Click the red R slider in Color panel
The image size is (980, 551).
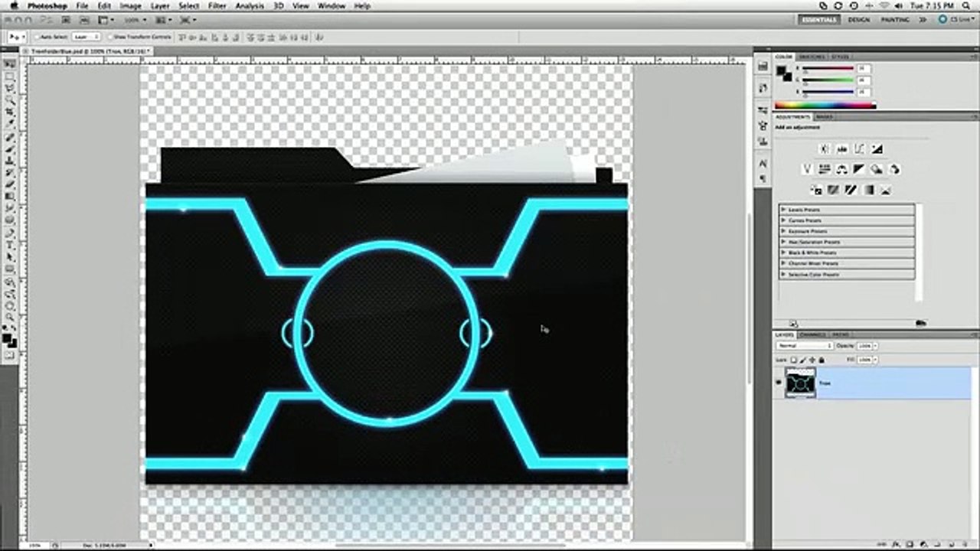click(828, 68)
